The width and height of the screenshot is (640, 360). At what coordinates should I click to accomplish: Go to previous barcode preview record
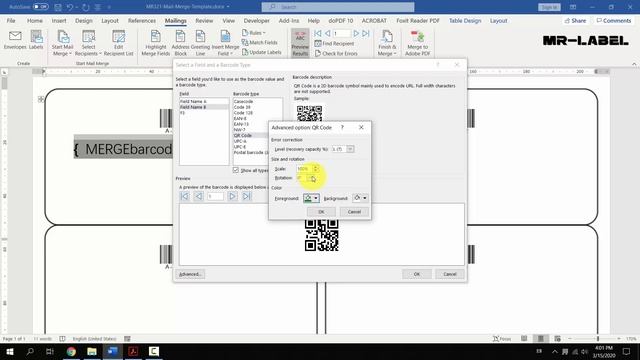click(199, 196)
